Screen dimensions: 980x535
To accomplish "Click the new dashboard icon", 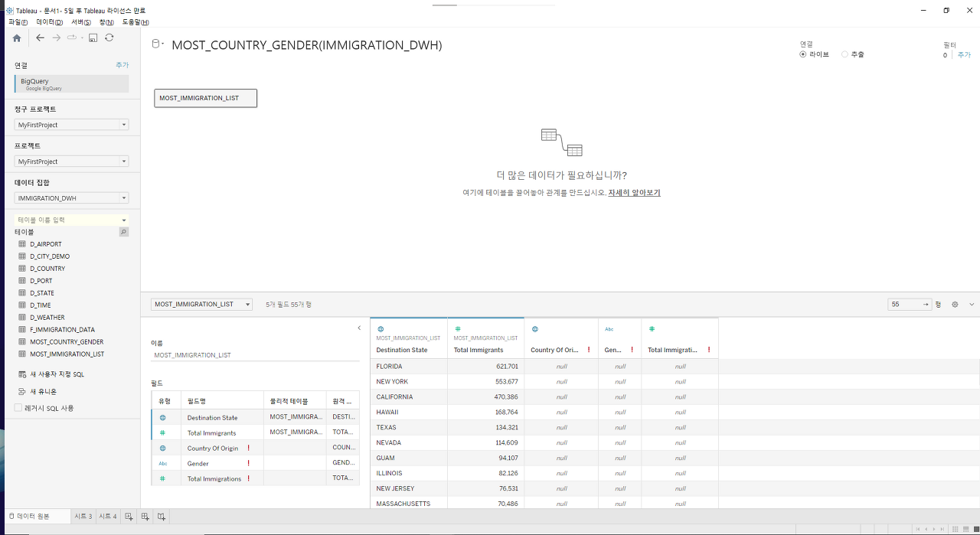I will coord(145,517).
